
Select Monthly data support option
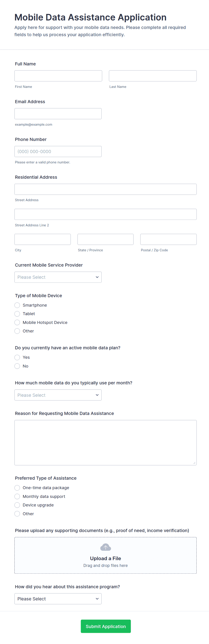click(x=17, y=497)
